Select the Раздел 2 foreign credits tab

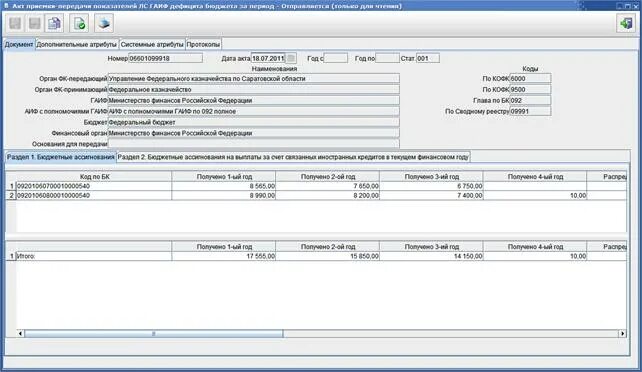[x=293, y=157]
